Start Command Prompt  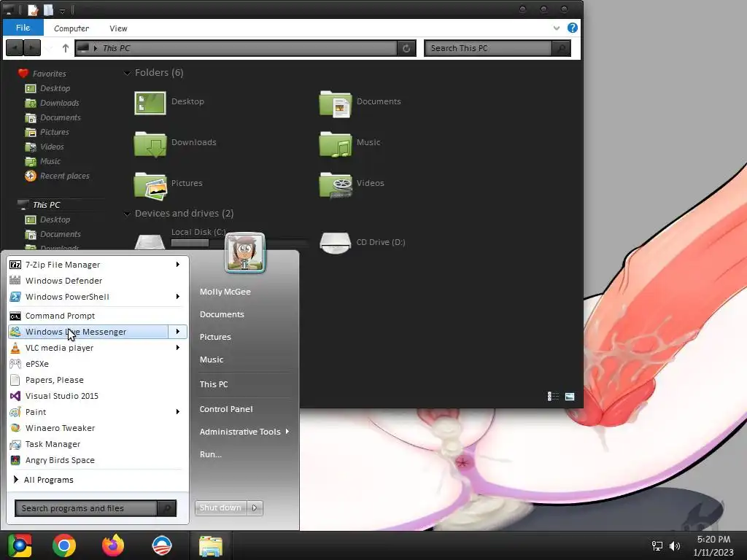97,316
